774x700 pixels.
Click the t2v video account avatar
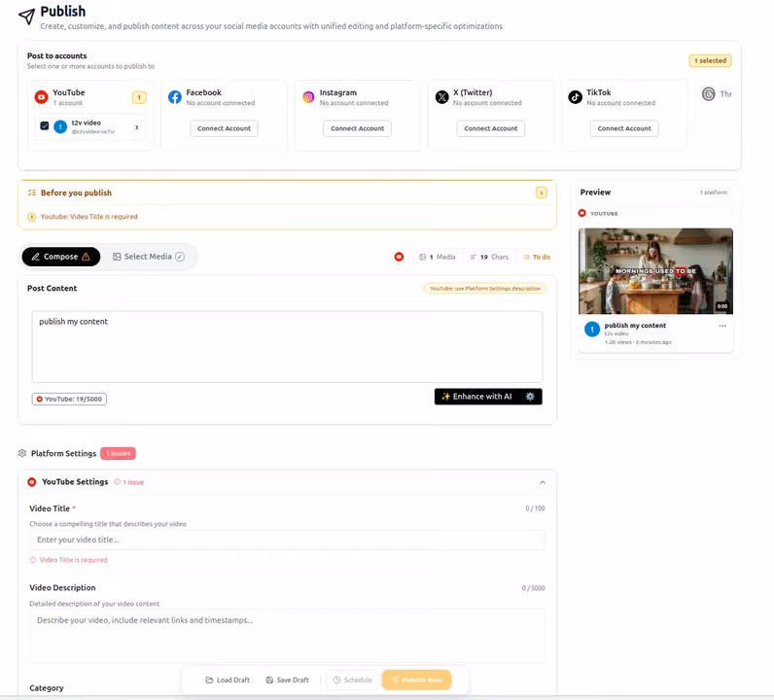click(x=60, y=126)
